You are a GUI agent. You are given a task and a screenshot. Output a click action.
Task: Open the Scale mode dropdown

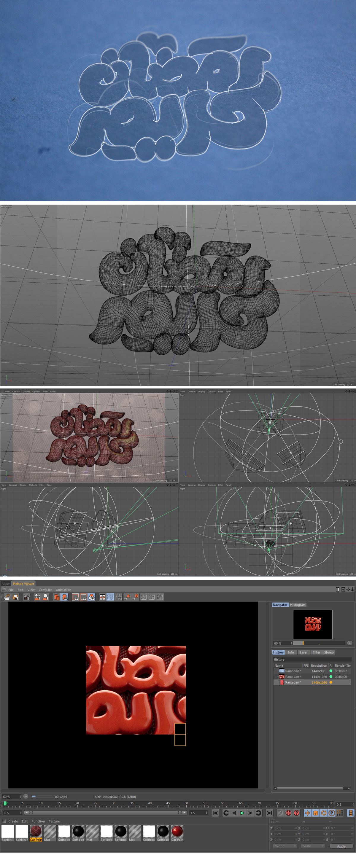tap(313, 846)
